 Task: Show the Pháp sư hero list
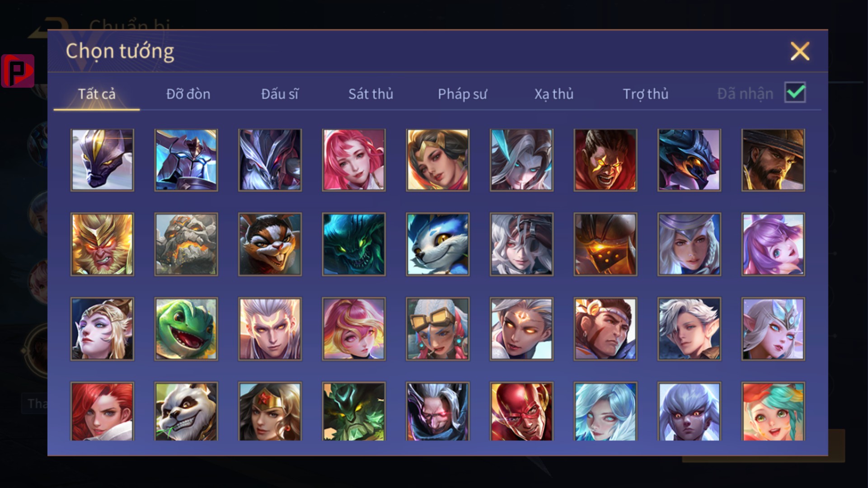(x=462, y=94)
